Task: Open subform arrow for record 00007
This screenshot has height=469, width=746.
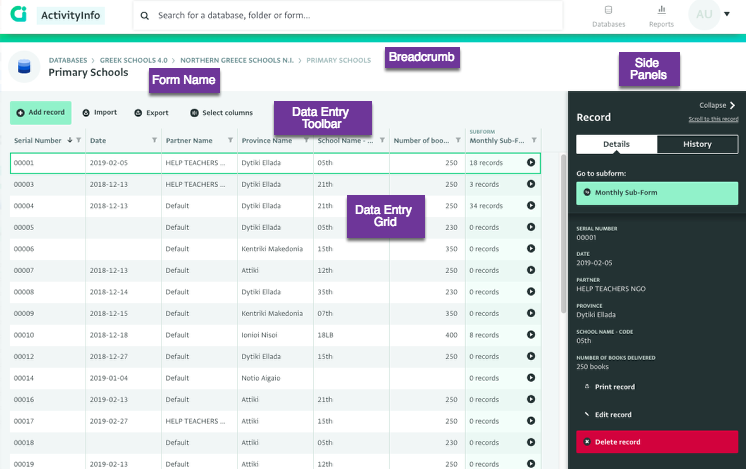Action: click(531, 270)
